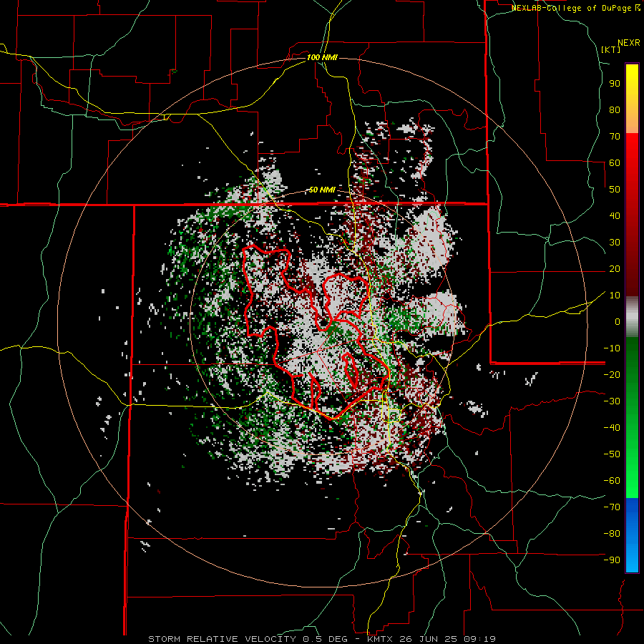Click the "-50" scale value
Screen dimensions: 644x644
[x=612, y=454]
